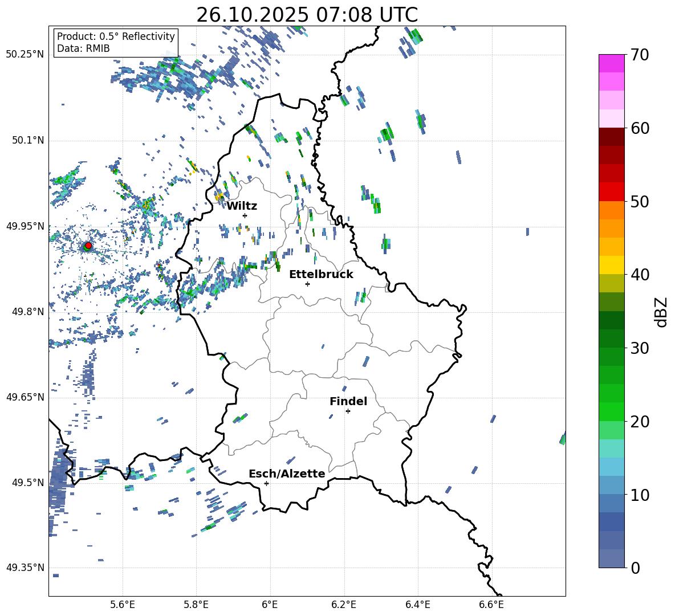This screenshot has height=616, width=675.
Task: Click the dark maroon colorbar segment below 60
Action: pyautogui.click(x=611, y=137)
